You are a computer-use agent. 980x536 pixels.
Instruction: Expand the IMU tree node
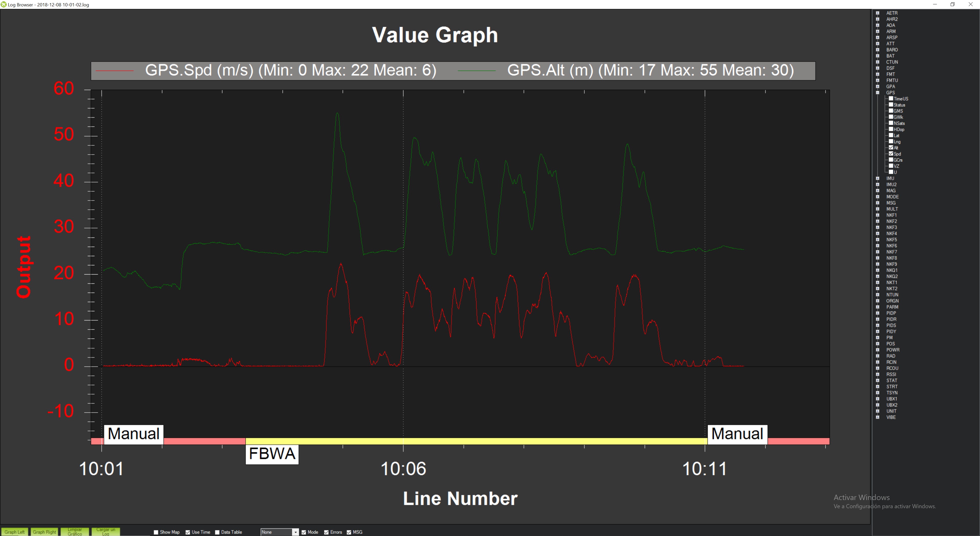[x=877, y=178]
